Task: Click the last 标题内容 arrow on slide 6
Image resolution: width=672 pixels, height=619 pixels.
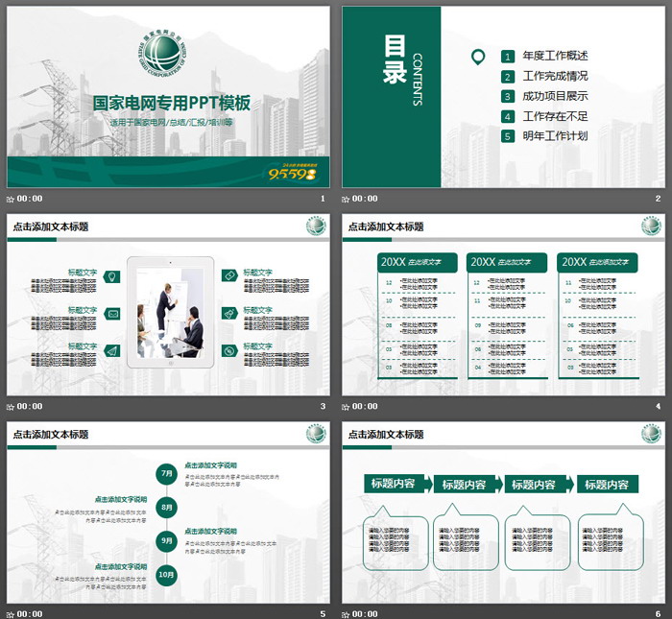Action: (x=609, y=484)
